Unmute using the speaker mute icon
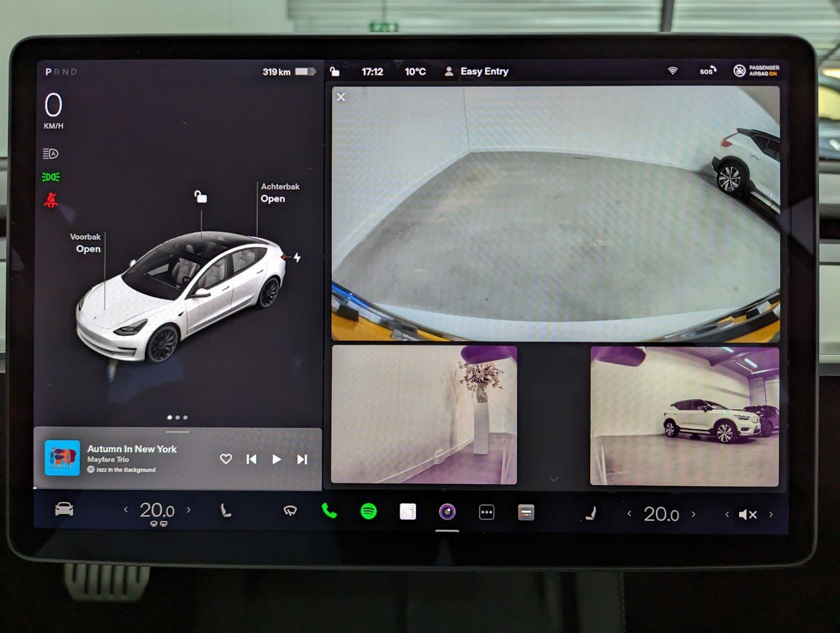Image resolution: width=840 pixels, height=633 pixels. tap(748, 515)
